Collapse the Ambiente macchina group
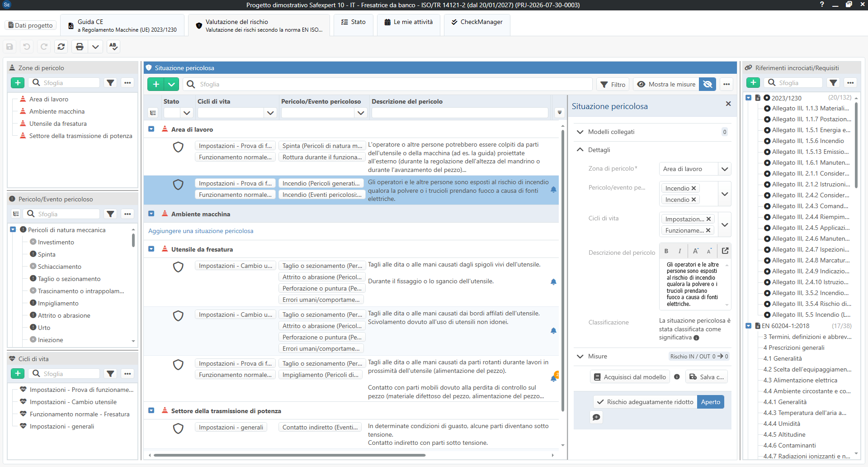Image resolution: width=868 pixels, height=467 pixels. click(151, 214)
